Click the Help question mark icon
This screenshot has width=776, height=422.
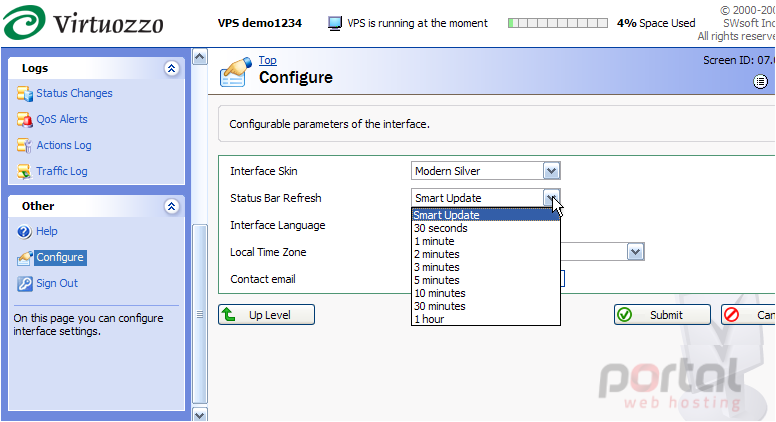click(24, 232)
